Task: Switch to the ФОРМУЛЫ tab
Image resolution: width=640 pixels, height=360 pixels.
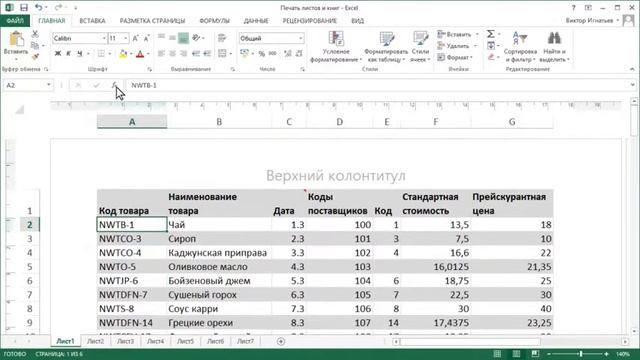Action: pos(214,20)
